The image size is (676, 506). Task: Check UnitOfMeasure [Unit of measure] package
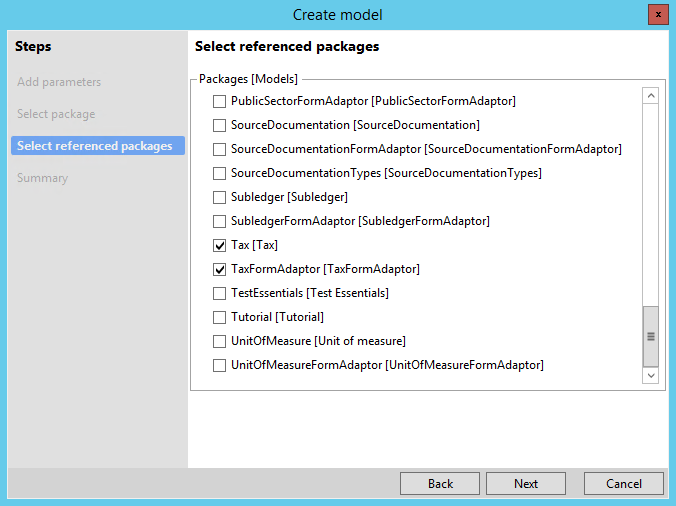[219, 341]
